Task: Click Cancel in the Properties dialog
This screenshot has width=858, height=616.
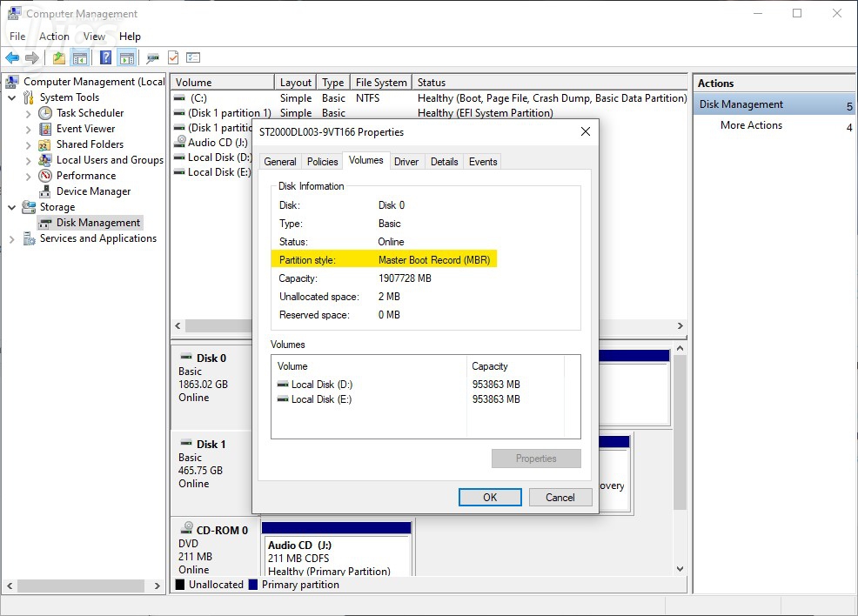Action: (x=560, y=498)
